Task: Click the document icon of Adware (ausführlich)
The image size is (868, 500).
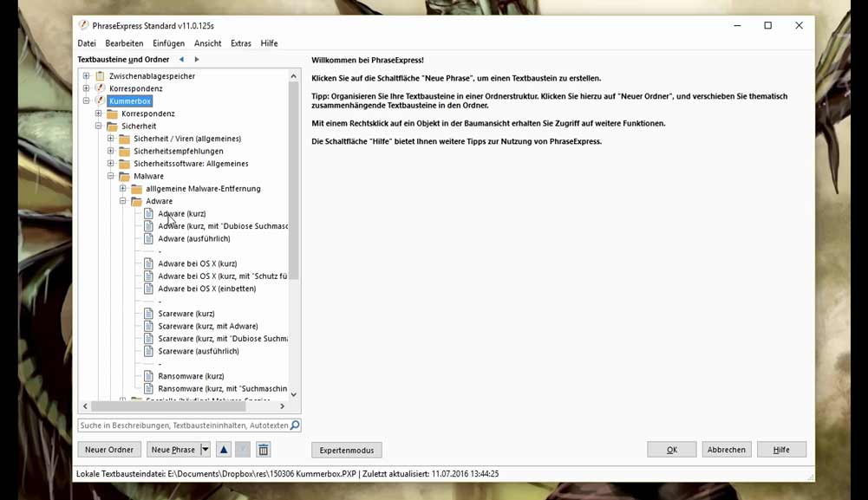Action: point(148,238)
